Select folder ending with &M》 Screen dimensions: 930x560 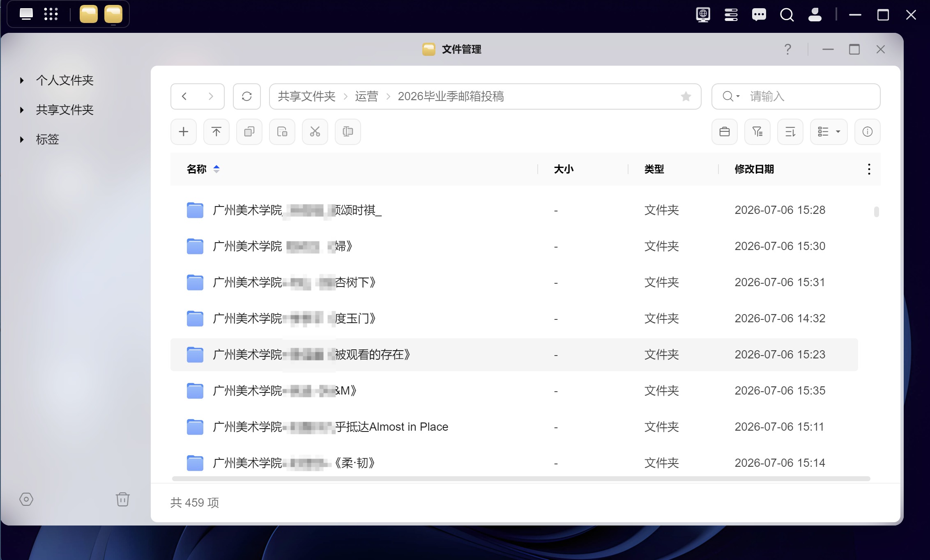pos(514,391)
